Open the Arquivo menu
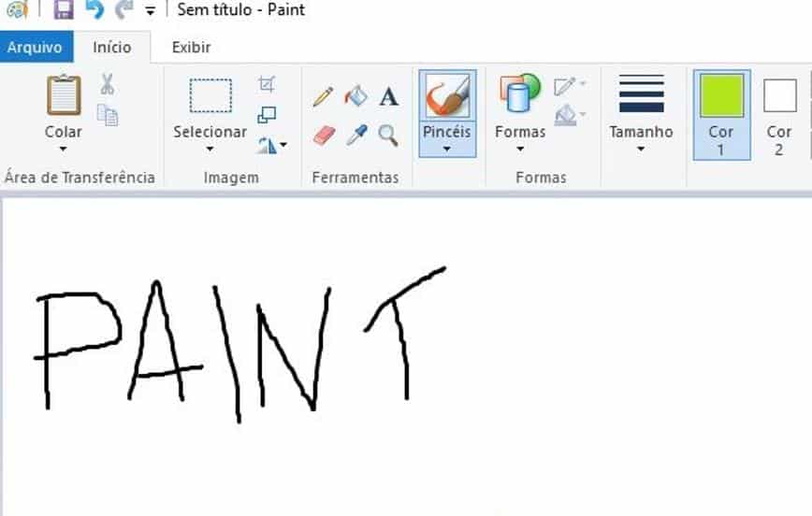812x516 pixels. pyautogui.click(x=36, y=47)
